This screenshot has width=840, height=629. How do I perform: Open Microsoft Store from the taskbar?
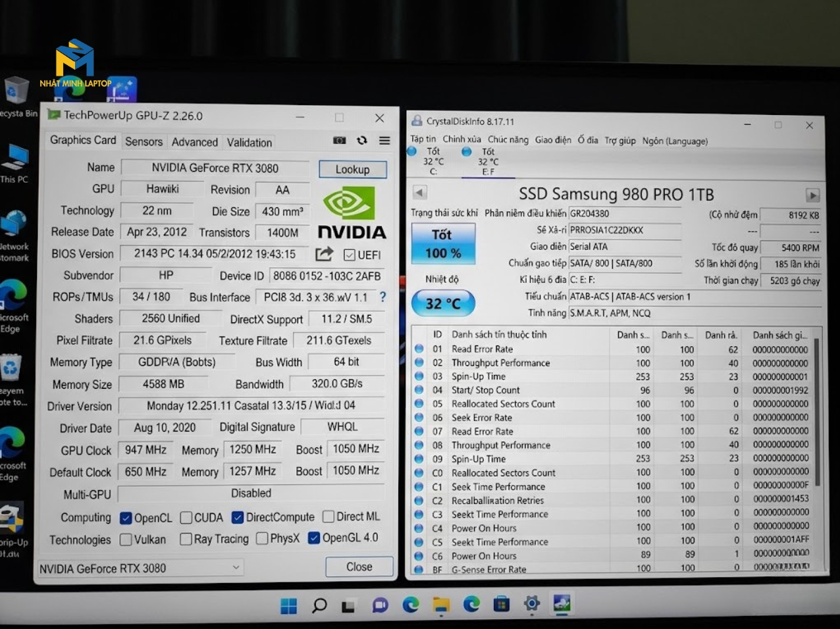502,604
